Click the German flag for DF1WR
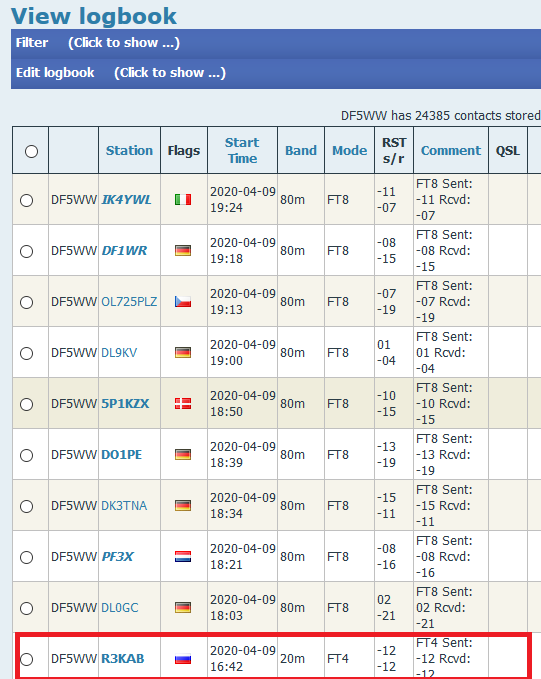Screen dimensions: 541x679 click(183, 251)
